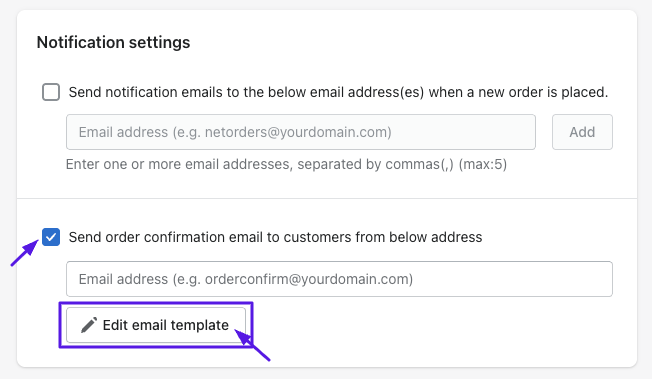Click the 'email template' text on the button
The width and height of the screenshot is (652, 379).
180,325
